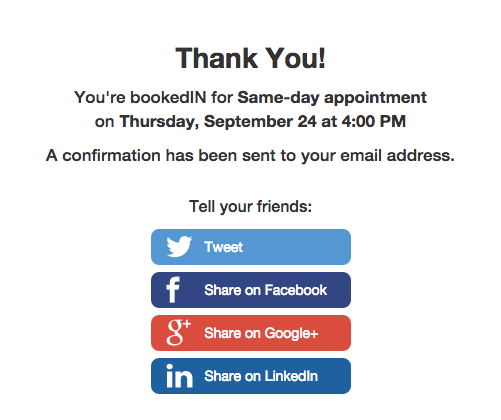The width and height of the screenshot is (501, 420).
Task: Click the '4:00 PM' appointment time
Action: point(374,121)
